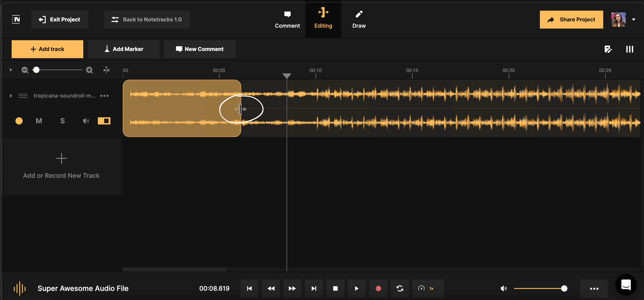This screenshot has width=644, height=300.
Task: Open the notes edit icon near top right
Action: pyautogui.click(x=608, y=49)
